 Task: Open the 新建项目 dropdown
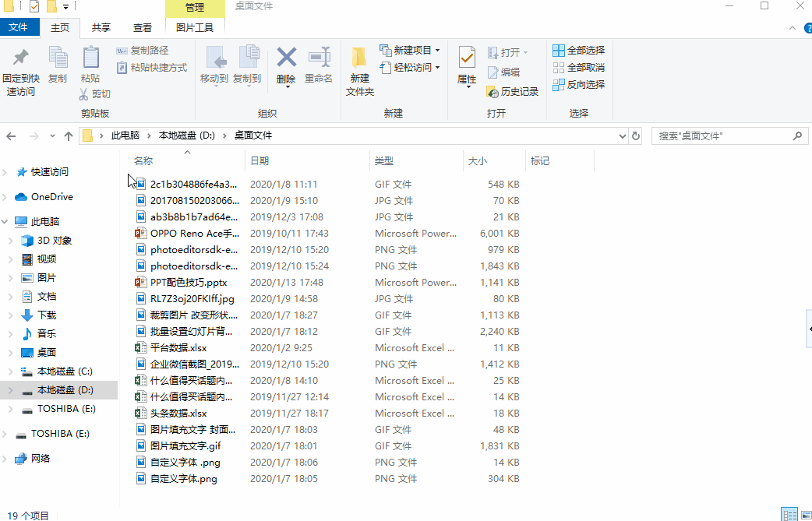(x=410, y=50)
